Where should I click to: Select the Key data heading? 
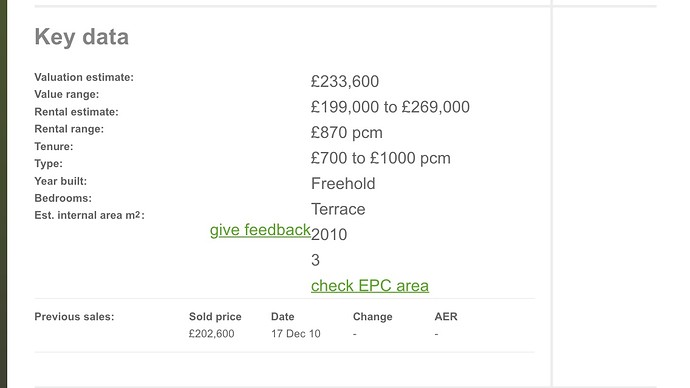click(x=82, y=37)
